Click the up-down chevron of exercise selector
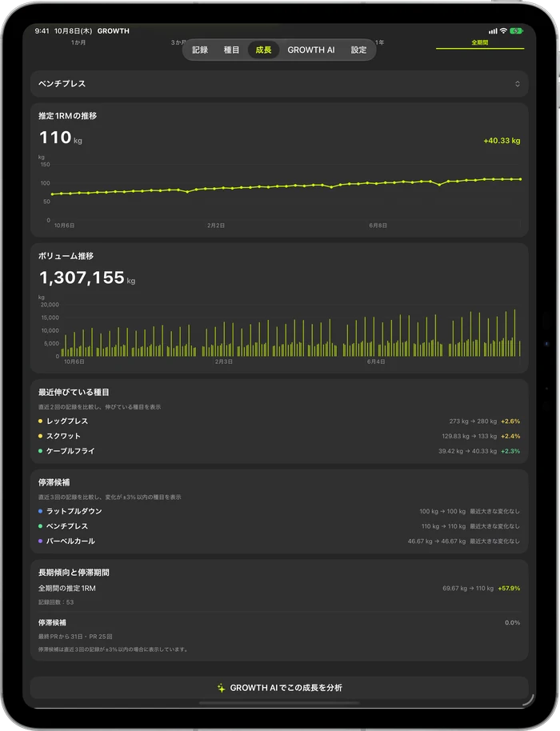This screenshot has height=731, width=560. click(517, 84)
